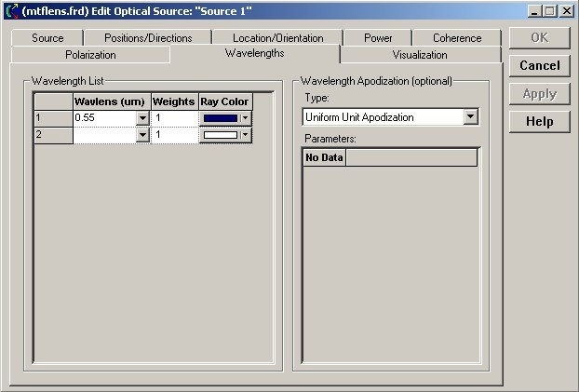This screenshot has height=392, width=579.
Task: Expand wavelength dropdown in row 2
Action: (142, 135)
